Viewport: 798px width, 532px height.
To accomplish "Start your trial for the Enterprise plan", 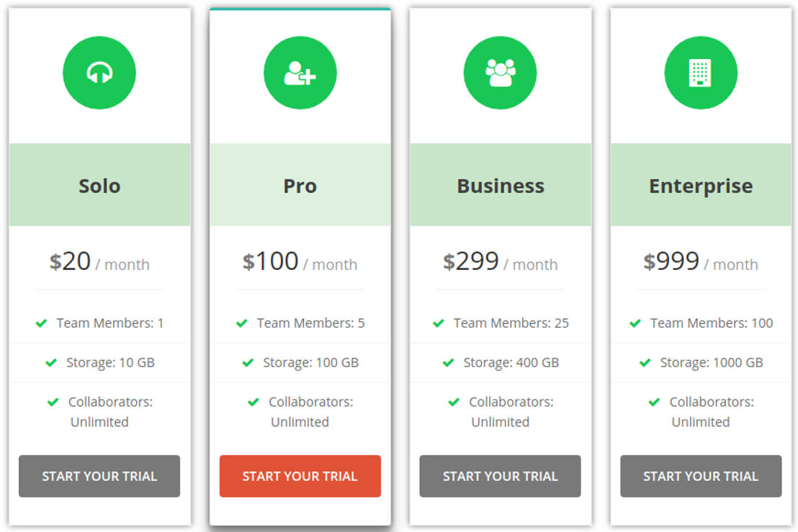I will [x=700, y=476].
